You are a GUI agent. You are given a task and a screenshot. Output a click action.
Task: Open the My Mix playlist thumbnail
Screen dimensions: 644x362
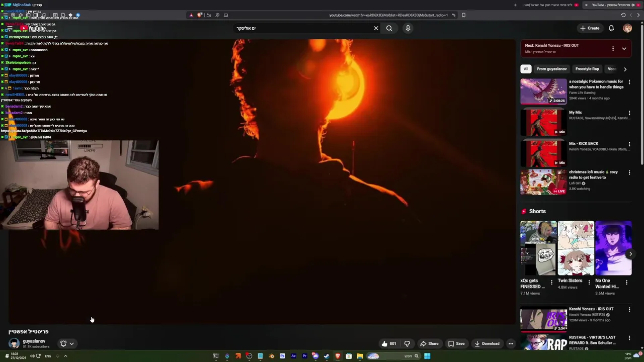pos(543,122)
